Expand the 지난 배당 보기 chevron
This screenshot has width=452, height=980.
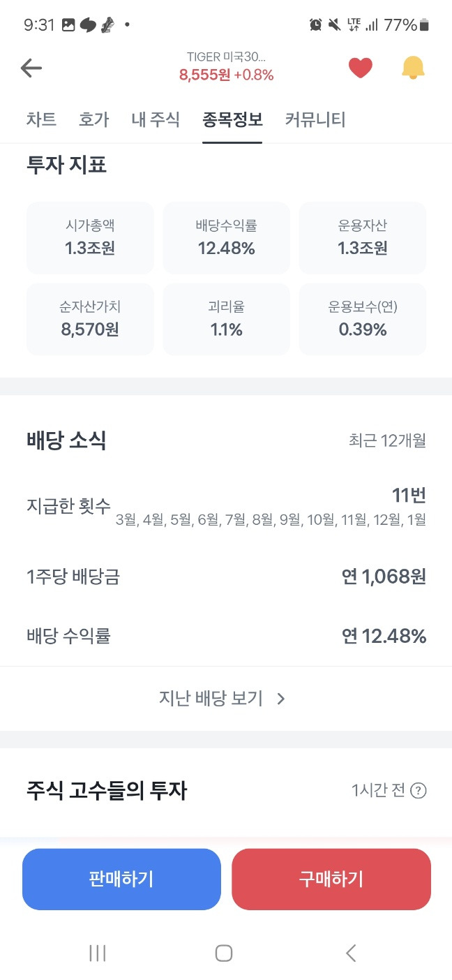(x=281, y=699)
